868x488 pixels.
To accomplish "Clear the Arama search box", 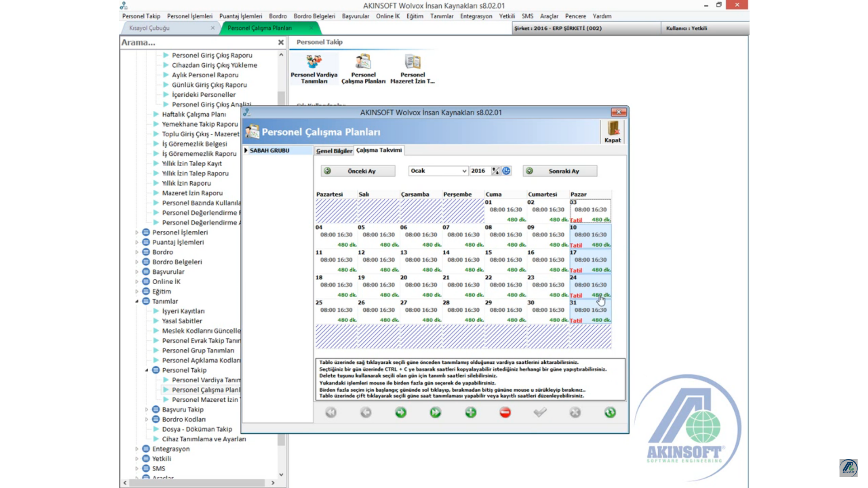I will click(x=281, y=42).
